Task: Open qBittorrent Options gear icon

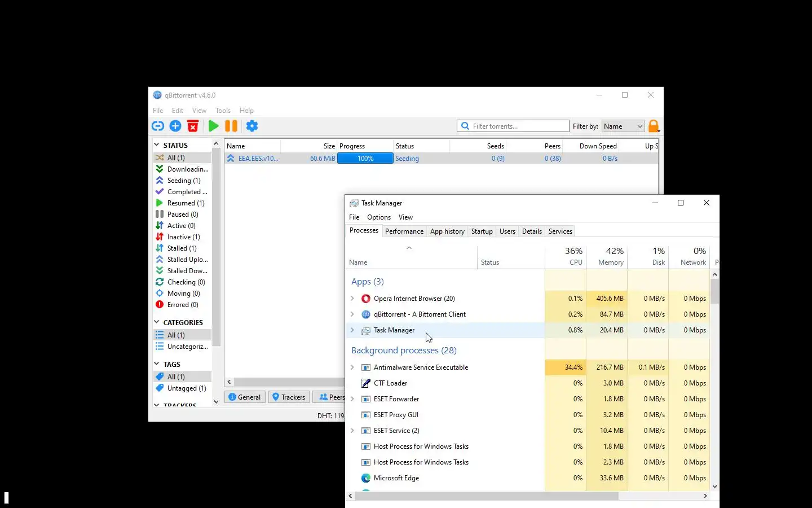Action: point(252,126)
